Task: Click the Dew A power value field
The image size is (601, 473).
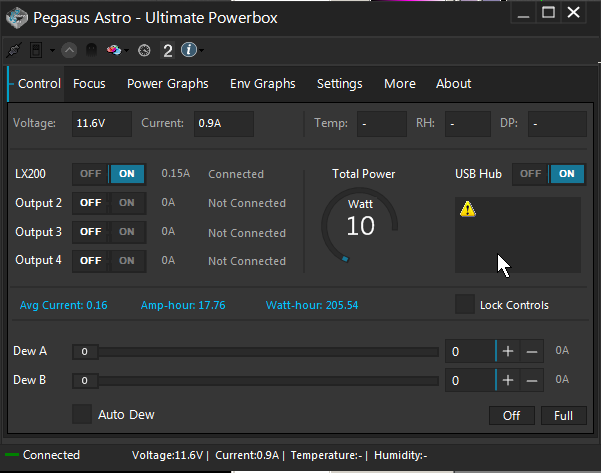Action: [x=470, y=351]
